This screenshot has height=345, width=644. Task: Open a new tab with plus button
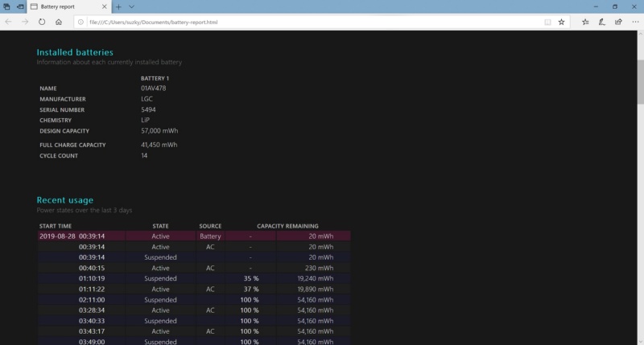pos(118,6)
